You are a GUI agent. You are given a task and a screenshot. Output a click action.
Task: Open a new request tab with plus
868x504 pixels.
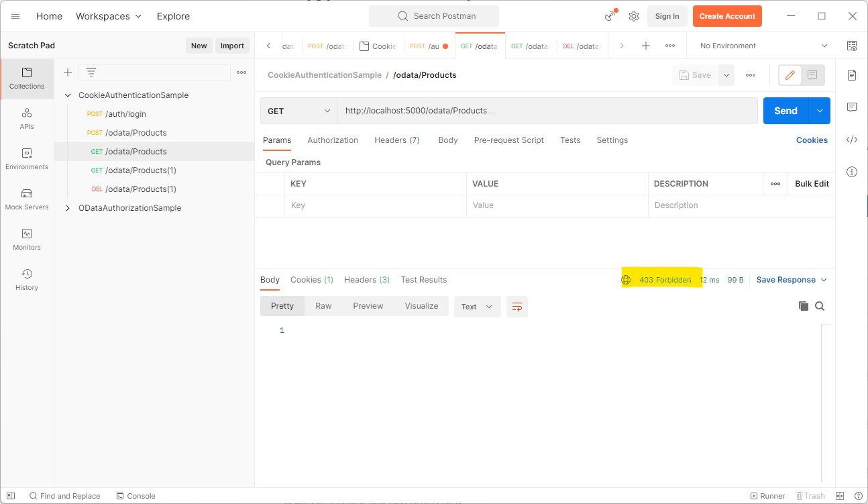tap(646, 46)
